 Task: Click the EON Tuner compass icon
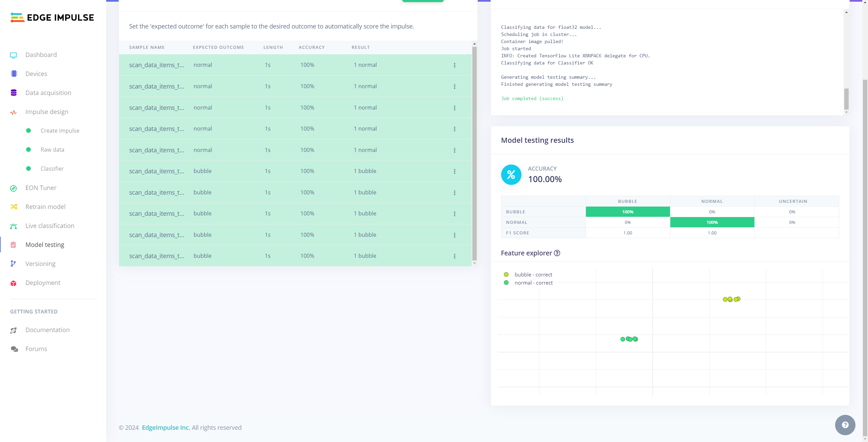click(14, 188)
